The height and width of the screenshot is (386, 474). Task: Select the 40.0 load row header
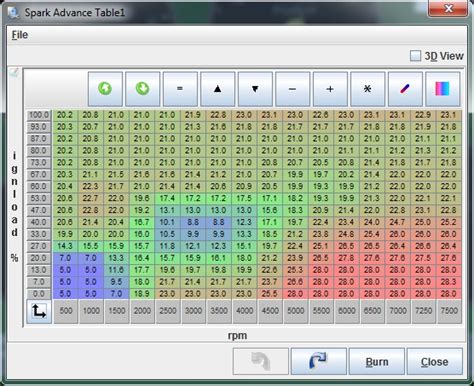coord(39,222)
